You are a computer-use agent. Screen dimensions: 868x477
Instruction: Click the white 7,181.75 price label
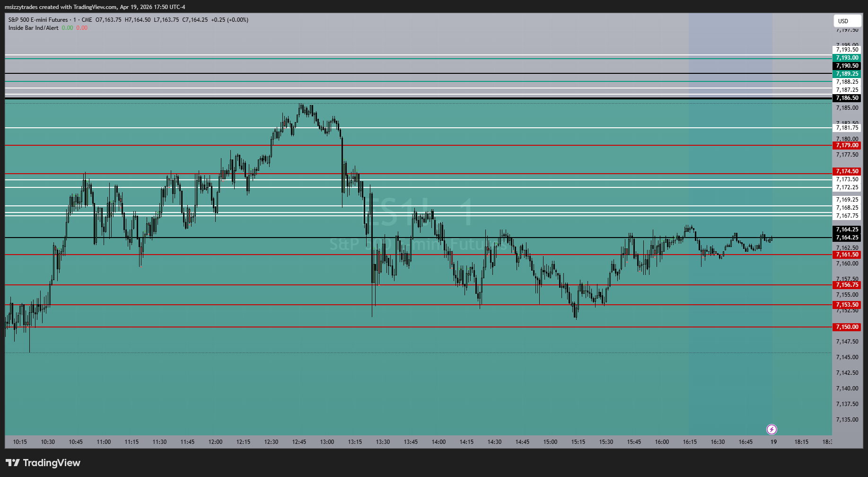[847, 128]
